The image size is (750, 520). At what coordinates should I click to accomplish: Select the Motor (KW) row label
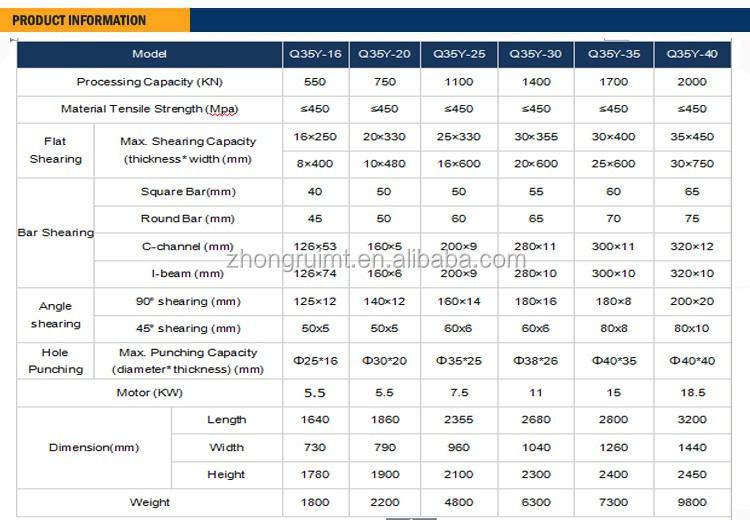click(149, 393)
